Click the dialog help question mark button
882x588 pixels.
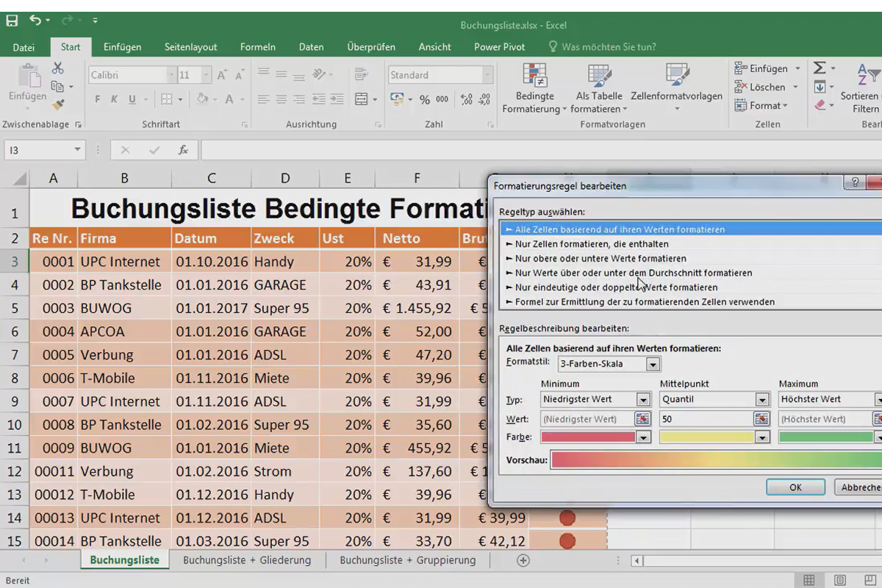[x=855, y=184]
